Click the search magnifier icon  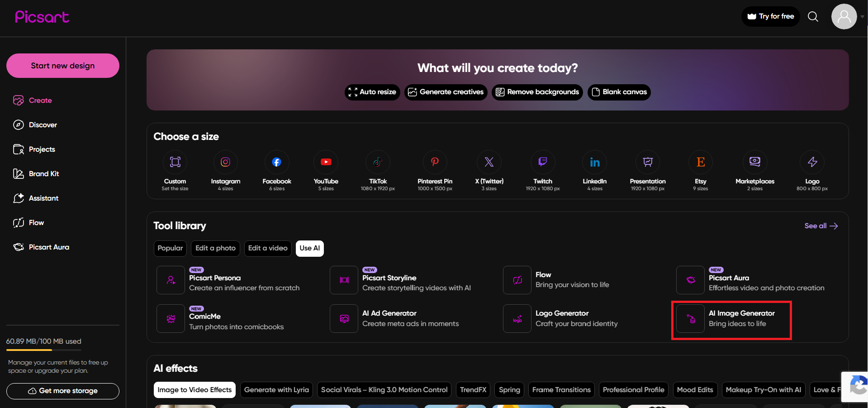point(813,17)
